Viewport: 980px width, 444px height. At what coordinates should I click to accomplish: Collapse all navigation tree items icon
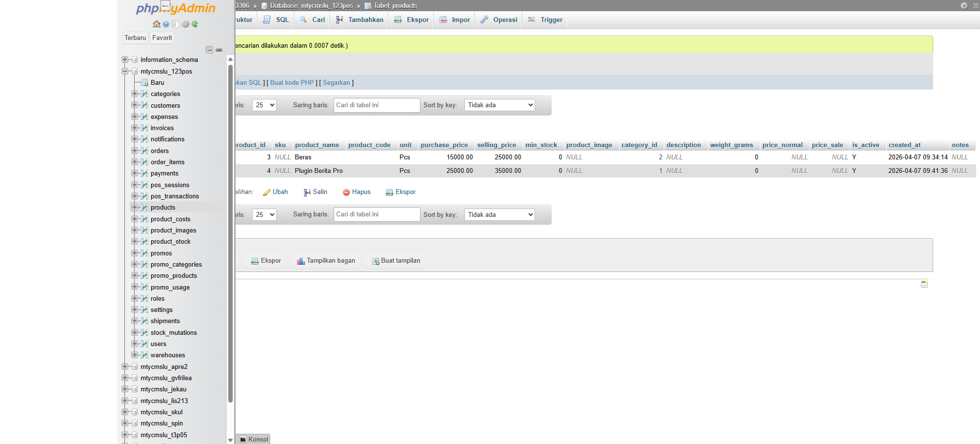pyautogui.click(x=209, y=50)
